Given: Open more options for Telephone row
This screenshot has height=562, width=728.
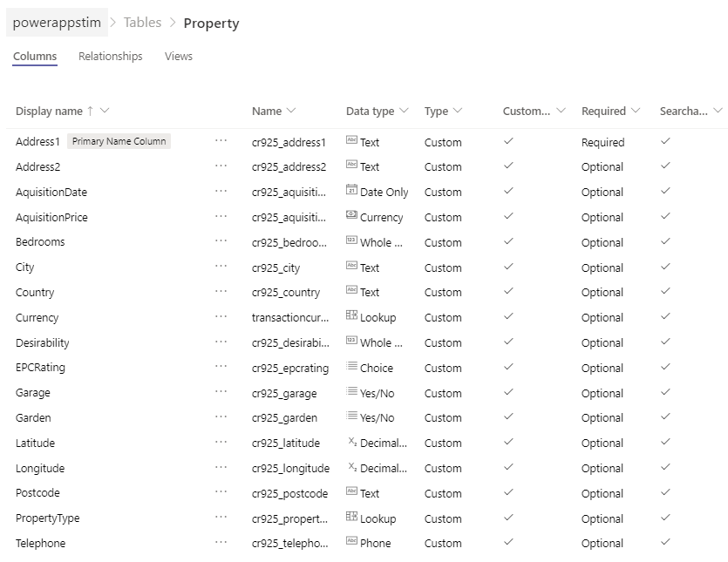Looking at the screenshot, I should tap(221, 542).
